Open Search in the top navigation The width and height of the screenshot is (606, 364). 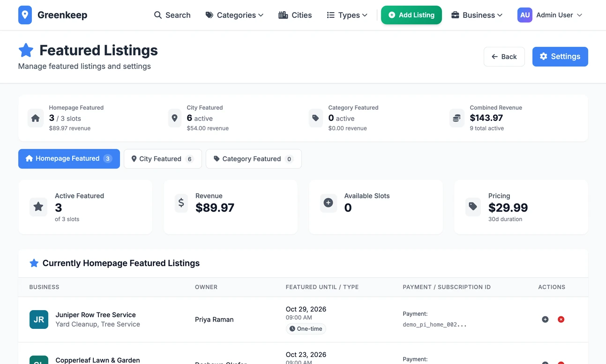pyautogui.click(x=172, y=15)
